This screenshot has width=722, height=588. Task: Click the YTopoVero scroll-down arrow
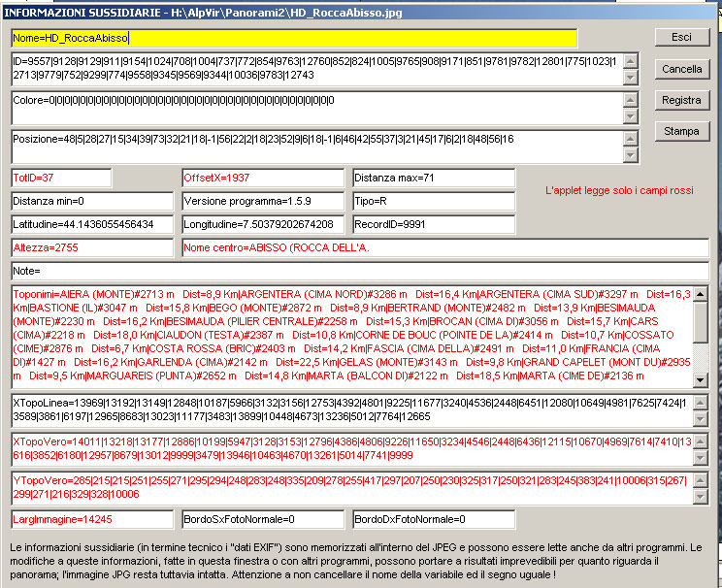point(701,496)
